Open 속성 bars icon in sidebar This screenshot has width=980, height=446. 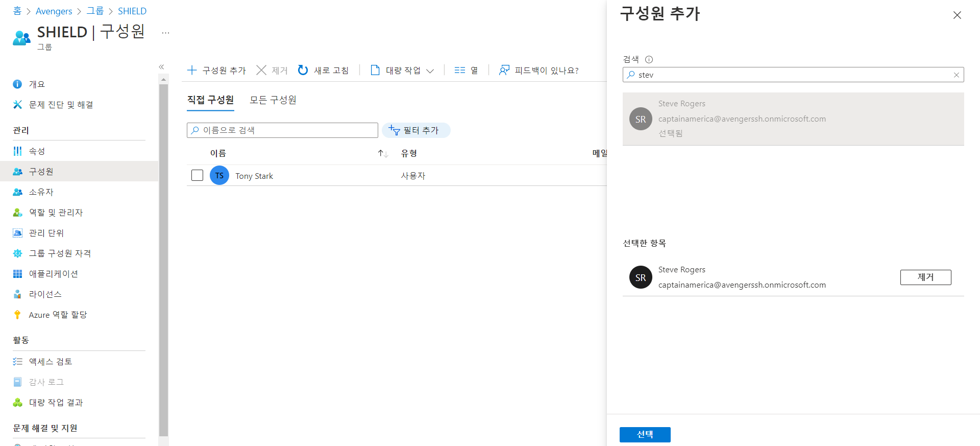(17, 151)
